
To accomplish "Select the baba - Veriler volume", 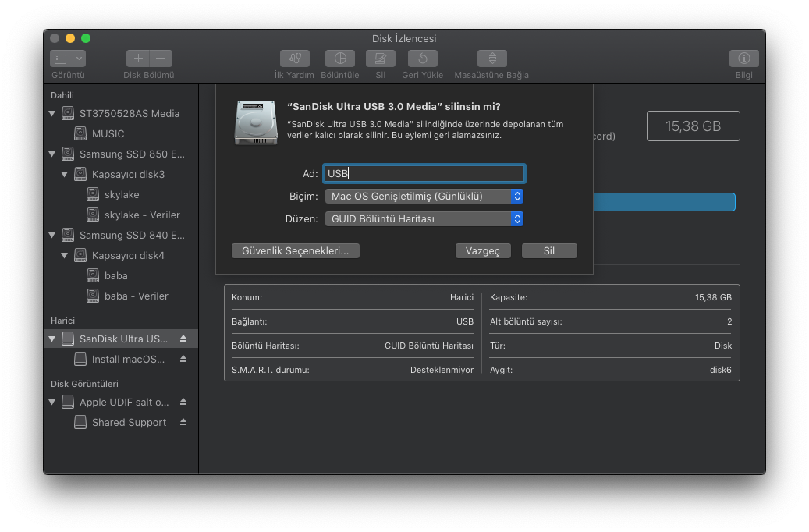I will (136, 296).
